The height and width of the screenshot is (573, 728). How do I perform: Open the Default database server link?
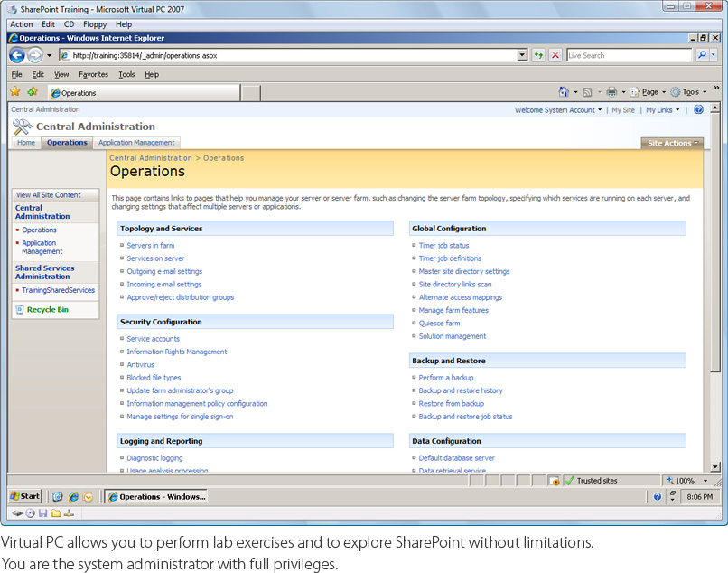click(x=457, y=458)
